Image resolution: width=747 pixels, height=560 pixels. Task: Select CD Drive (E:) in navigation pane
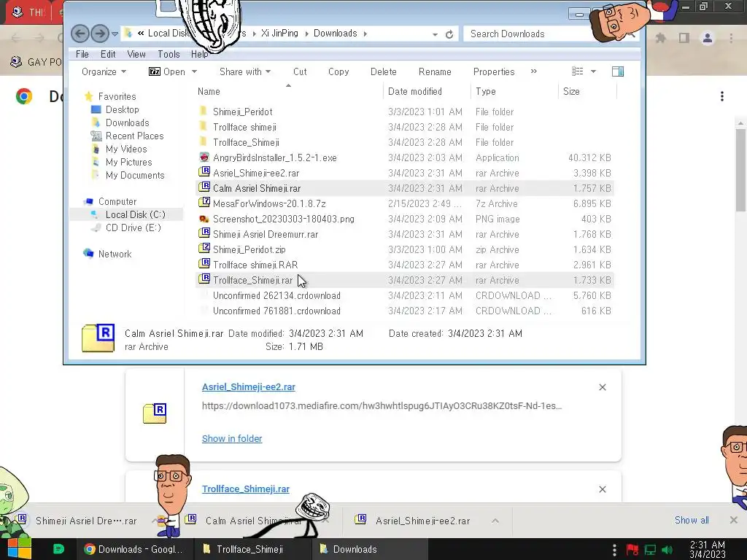(x=133, y=228)
